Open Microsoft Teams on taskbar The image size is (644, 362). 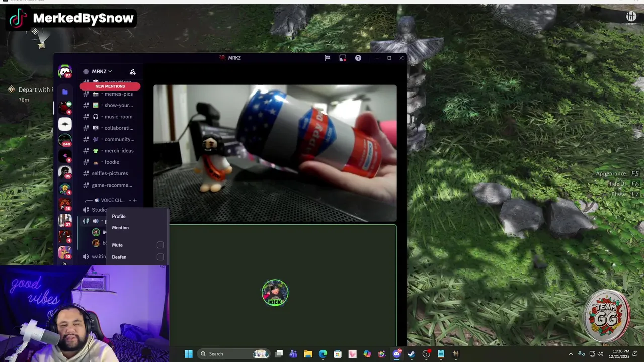point(293,354)
